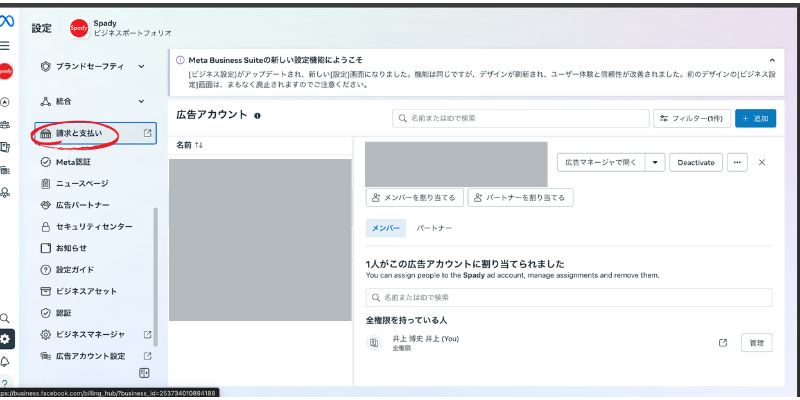This screenshot has height=400, width=800.
Task: Click the Spady avatar in left rail
Action: (6, 71)
